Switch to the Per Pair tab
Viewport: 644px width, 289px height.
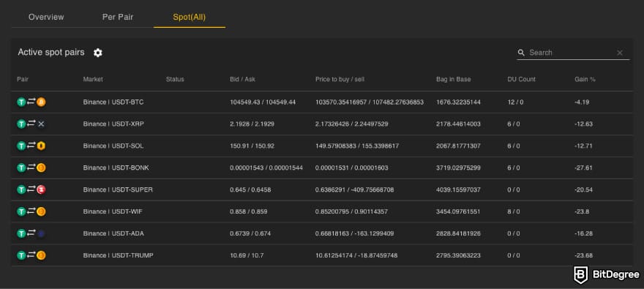coord(118,17)
